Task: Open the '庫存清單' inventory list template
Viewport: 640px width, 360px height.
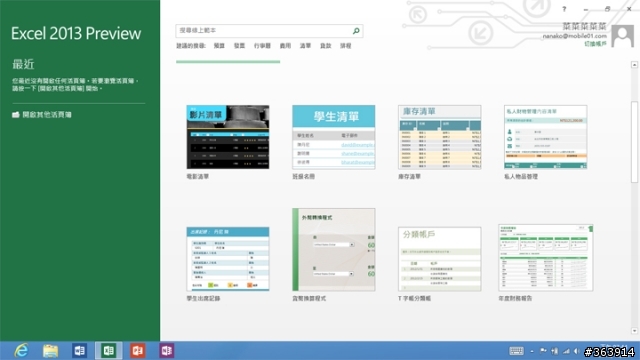Action: [x=440, y=137]
